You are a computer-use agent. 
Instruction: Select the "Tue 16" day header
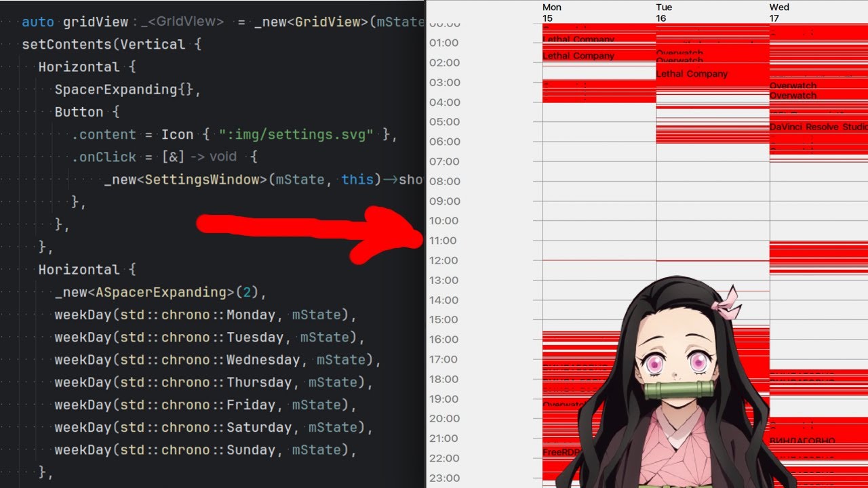pyautogui.click(x=664, y=13)
